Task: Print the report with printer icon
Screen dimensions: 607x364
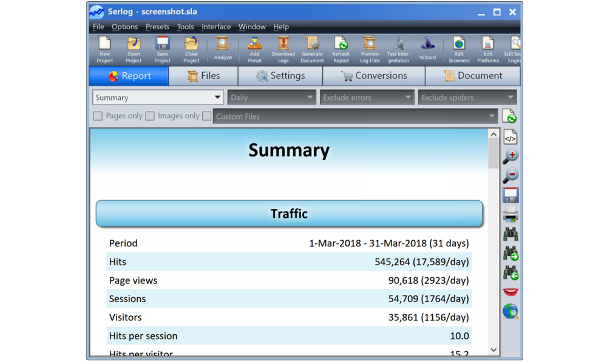Action: tap(510, 215)
